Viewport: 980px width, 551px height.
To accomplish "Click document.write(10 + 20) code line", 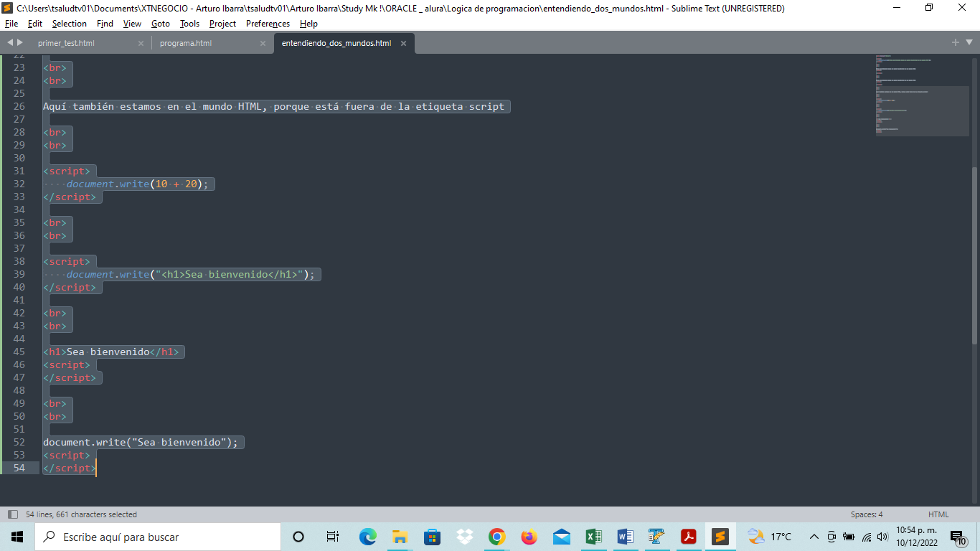I will point(137,184).
